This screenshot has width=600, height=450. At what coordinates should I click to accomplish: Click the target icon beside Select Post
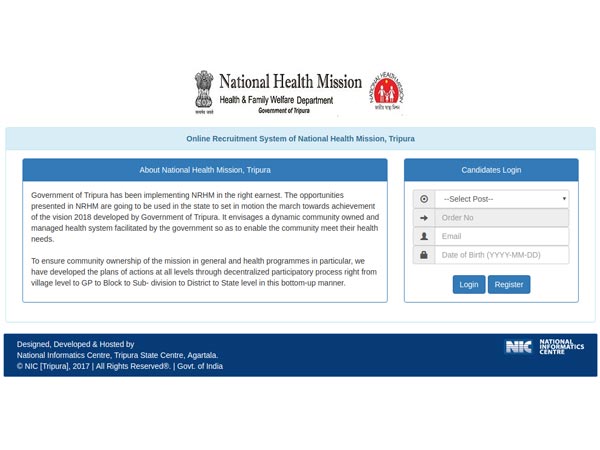424,199
